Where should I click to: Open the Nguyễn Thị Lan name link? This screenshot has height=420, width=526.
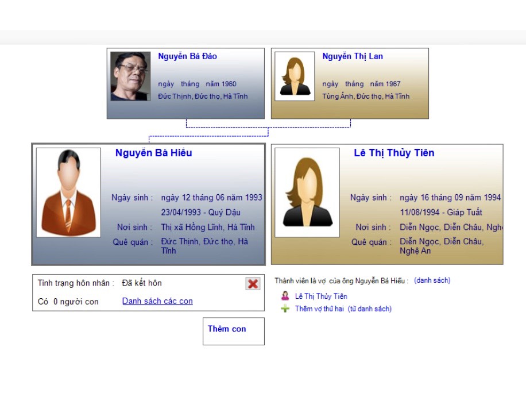(353, 56)
